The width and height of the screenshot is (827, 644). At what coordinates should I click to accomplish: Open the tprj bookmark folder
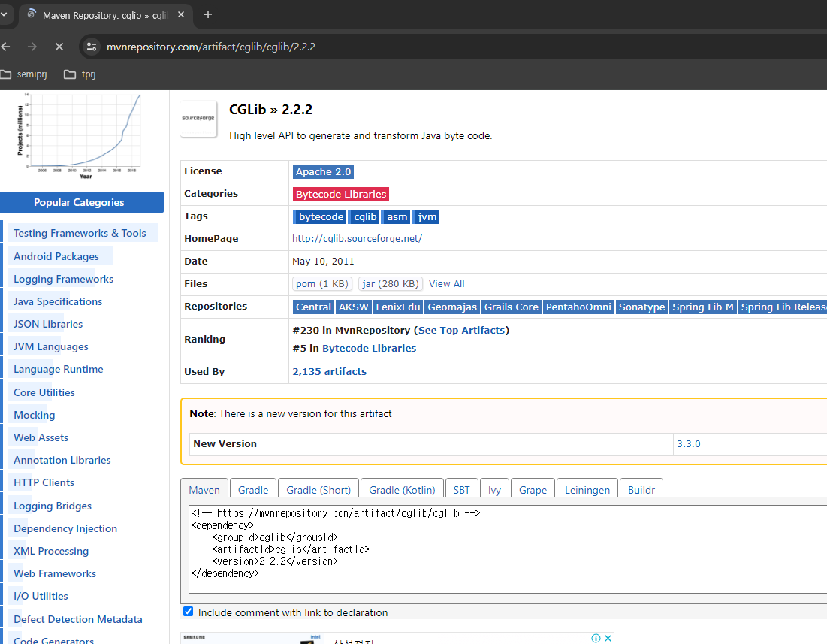coord(80,74)
